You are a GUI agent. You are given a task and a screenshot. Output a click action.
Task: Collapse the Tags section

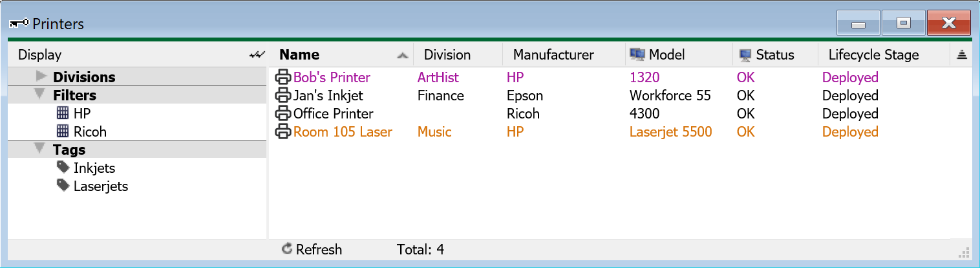(41, 150)
